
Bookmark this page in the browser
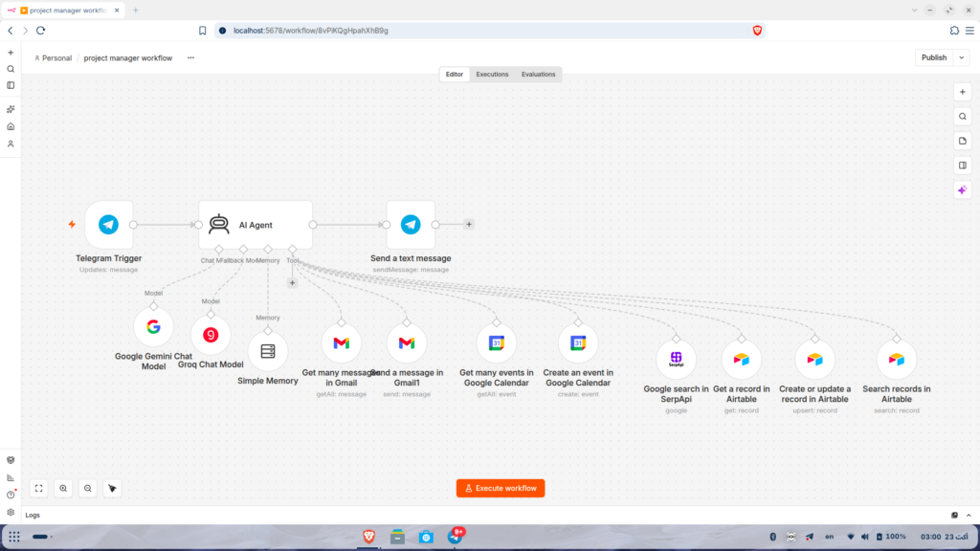pyautogui.click(x=203, y=31)
